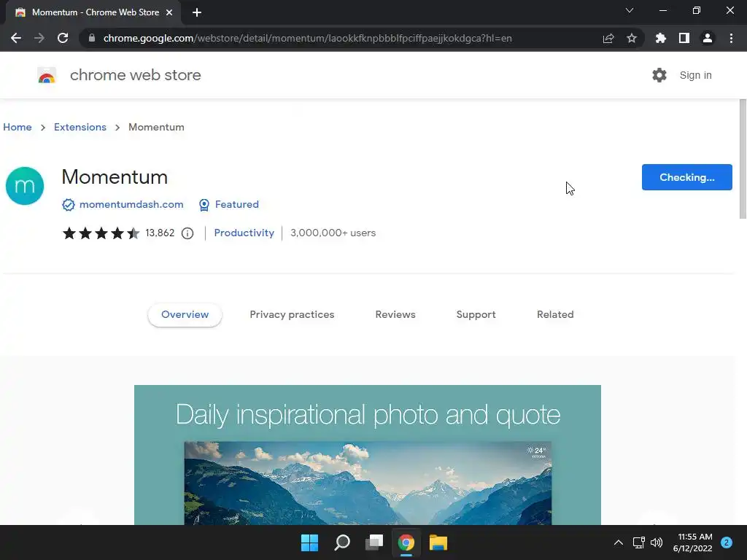Viewport: 747px width, 560px height.
Task: Open Chrome's three-dot menu
Action: pyautogui.click(x=731, y=38)
